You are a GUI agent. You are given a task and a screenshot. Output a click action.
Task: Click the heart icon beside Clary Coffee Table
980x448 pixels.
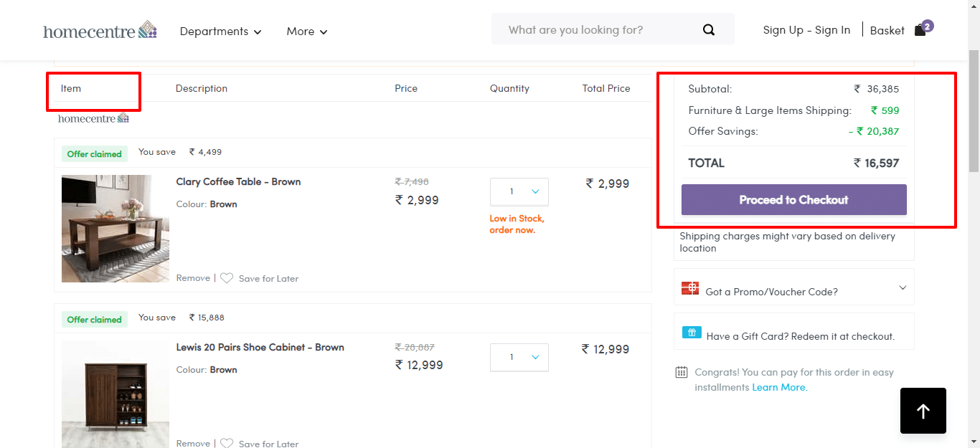227,278
